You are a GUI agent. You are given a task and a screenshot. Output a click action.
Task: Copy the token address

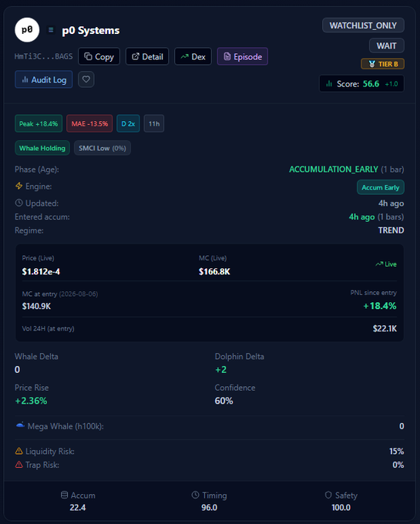coord(99,56)
